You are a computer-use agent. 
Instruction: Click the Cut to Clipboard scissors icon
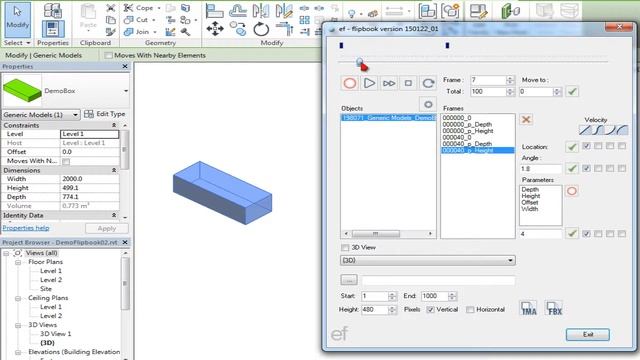[111, 8]
